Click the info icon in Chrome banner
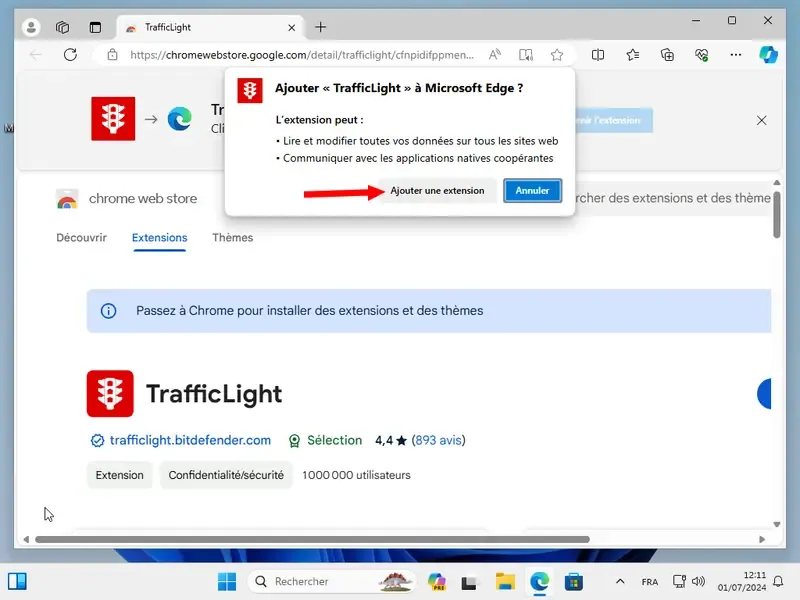 click(108, 311)
